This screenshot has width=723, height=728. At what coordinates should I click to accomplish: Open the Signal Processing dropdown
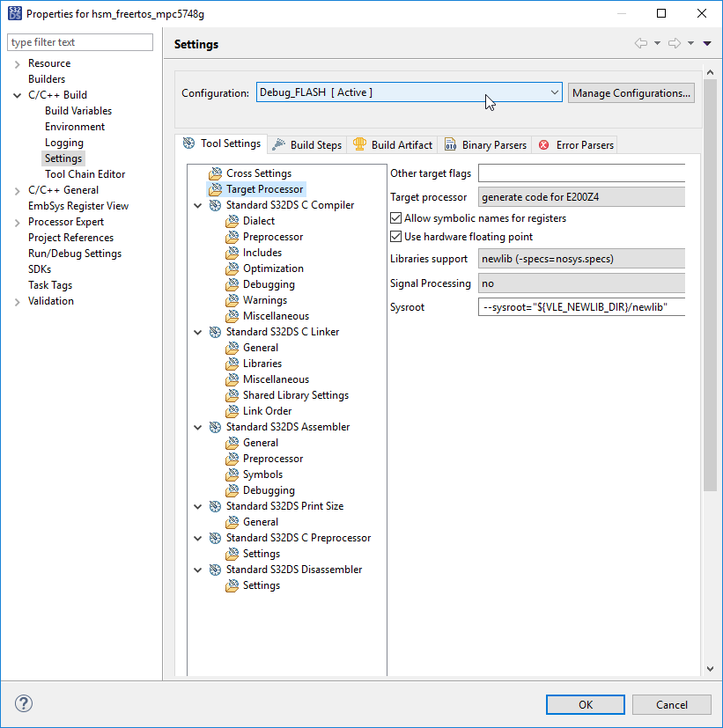581,283
